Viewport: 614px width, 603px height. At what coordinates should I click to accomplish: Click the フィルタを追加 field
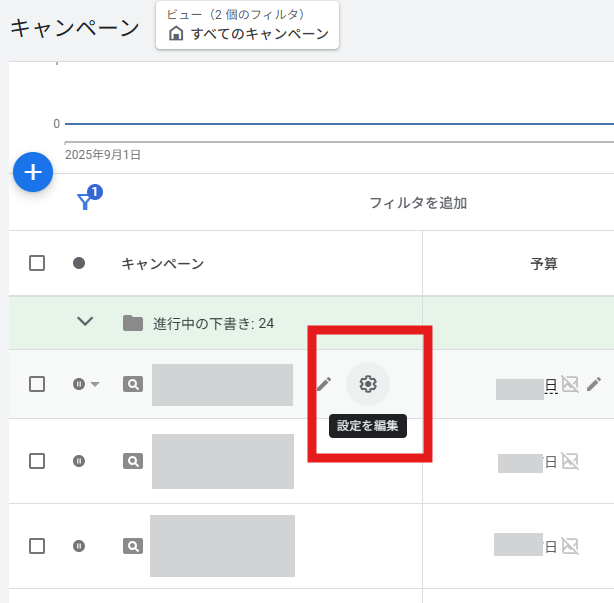[x=418, y=203]
